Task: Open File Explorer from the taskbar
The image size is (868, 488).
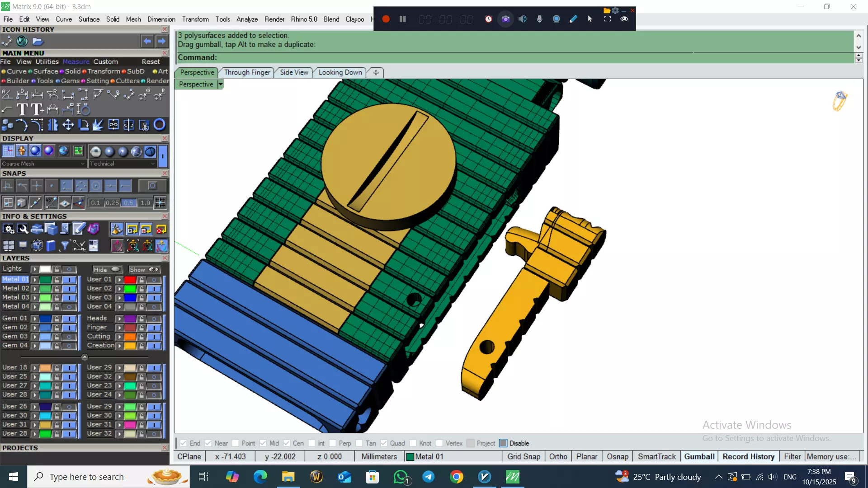Action: coord(288,477)
